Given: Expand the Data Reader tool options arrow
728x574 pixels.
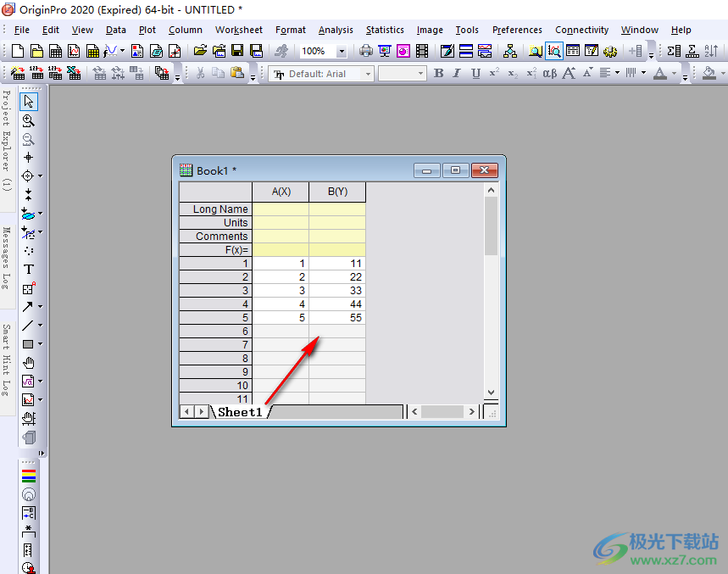Looking at the screenshot, I should (x=41, y=176).
